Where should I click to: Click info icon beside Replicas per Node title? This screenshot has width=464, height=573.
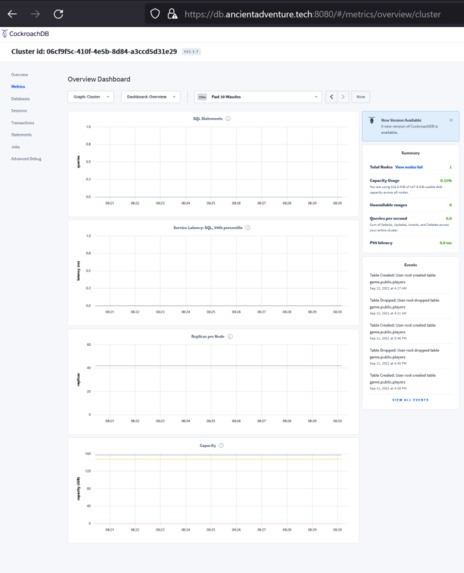click(230, 337)
